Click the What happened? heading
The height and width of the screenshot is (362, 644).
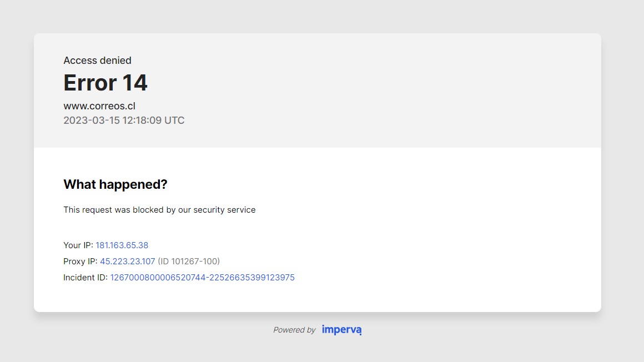click(x=115, y=184)
